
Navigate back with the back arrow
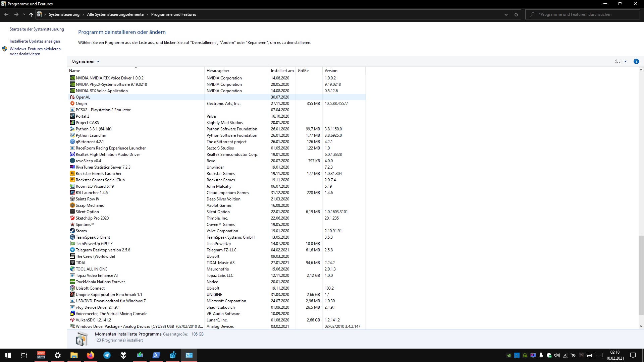(6, 14)
